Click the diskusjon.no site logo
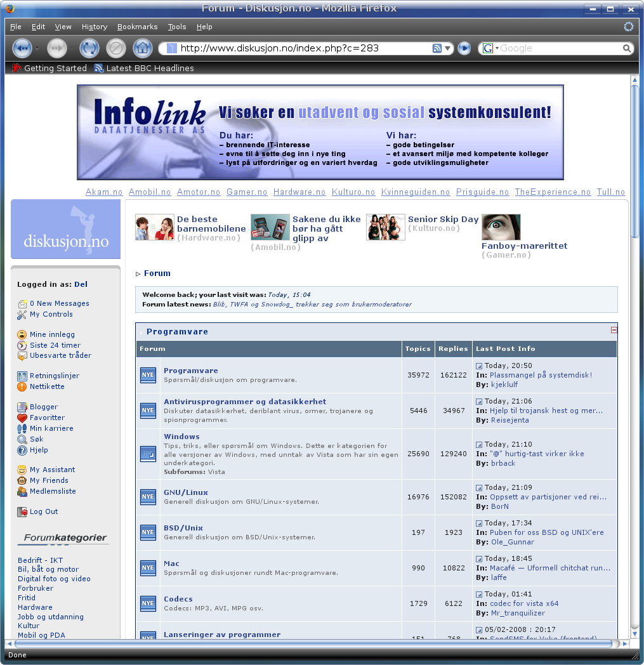644x665 pixels. tap(66, 229)
